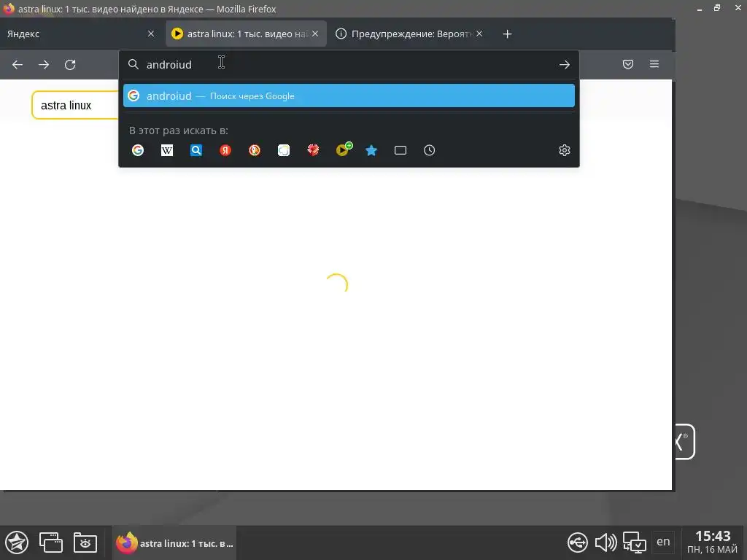Show desktop windows switcher in taskbar
This screenshot has width=747, height=560.
pyautogui.click(x=51, y=542)
